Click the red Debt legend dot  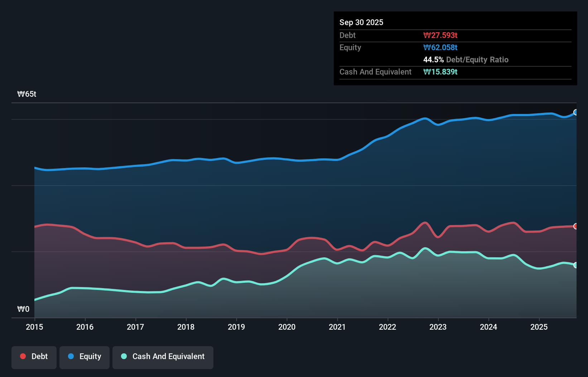pyautogui.click(x=22, y=356)
